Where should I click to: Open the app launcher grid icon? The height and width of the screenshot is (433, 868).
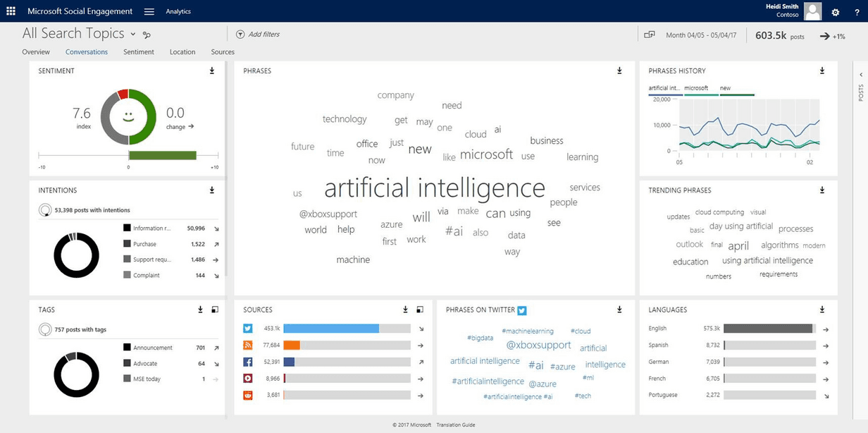[11, 11]
